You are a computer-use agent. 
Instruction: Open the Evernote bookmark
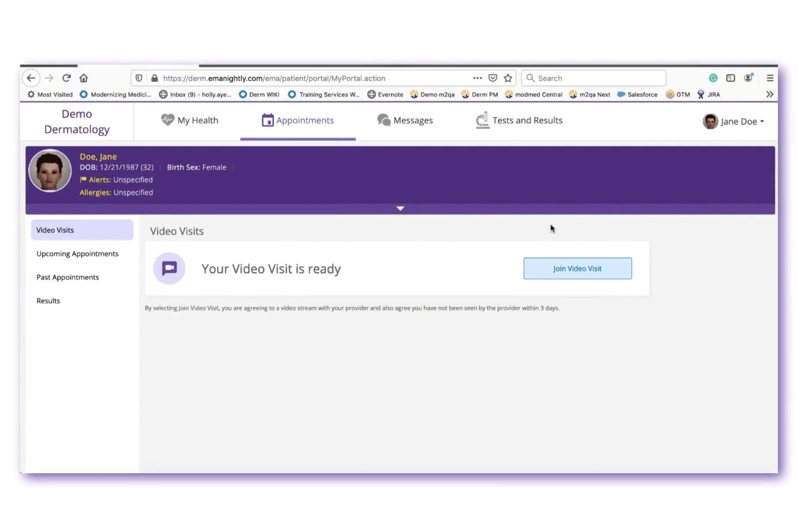tap(385, 94)
